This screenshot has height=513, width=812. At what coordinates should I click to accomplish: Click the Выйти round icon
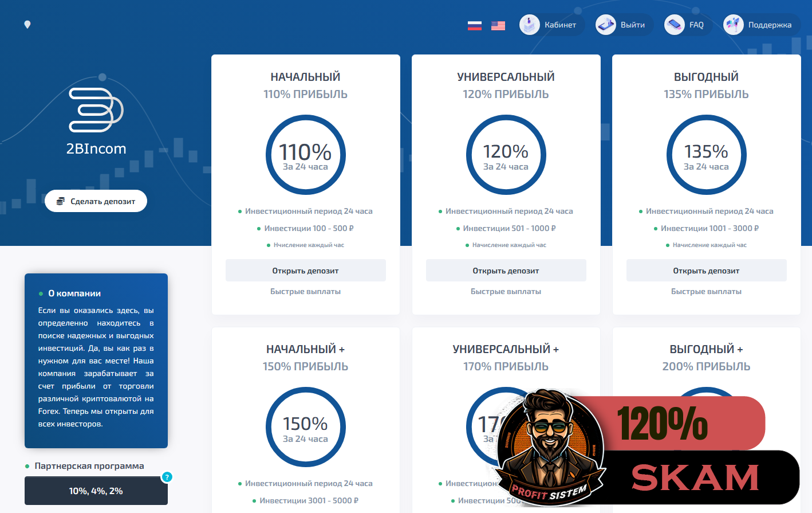pos(606,25)
